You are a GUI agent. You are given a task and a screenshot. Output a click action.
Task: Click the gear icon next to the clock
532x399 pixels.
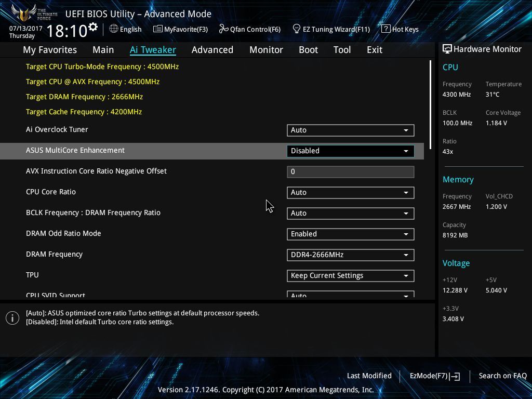pyautogui.click(x=93, y=27)
